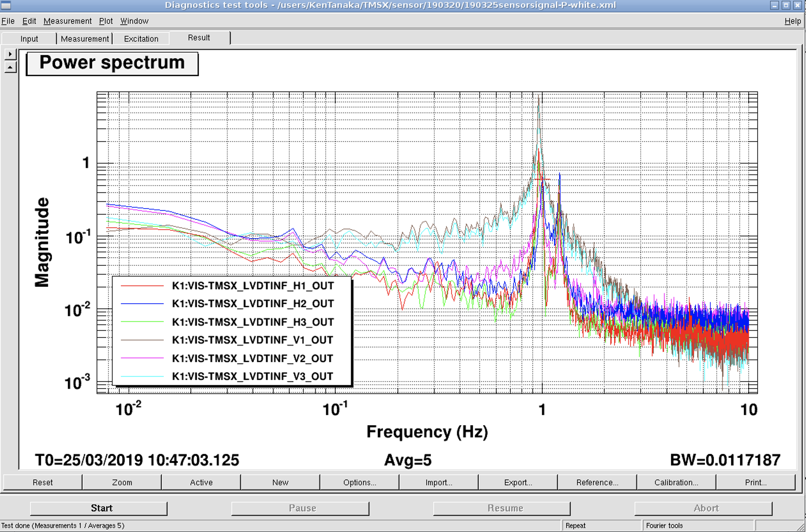The height and width of the screenshot is (532, 806).
Task: Click the blue H2 legend line sample
Action: (x=142, y=304)
